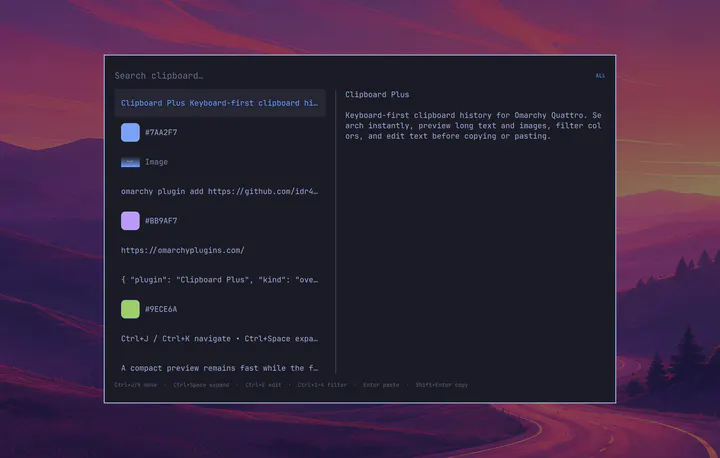Click the preview paragraph starting with 'Keyboard-first clipboard history'
Viewport: 720px width, 458px height.
473,126
